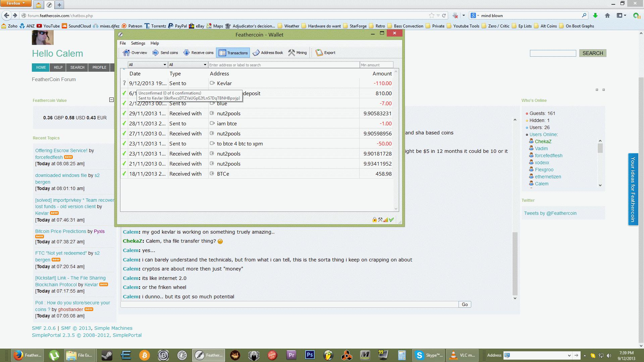Click the network connections signal bars icon

pyautogui.click(x=386, y=220)
